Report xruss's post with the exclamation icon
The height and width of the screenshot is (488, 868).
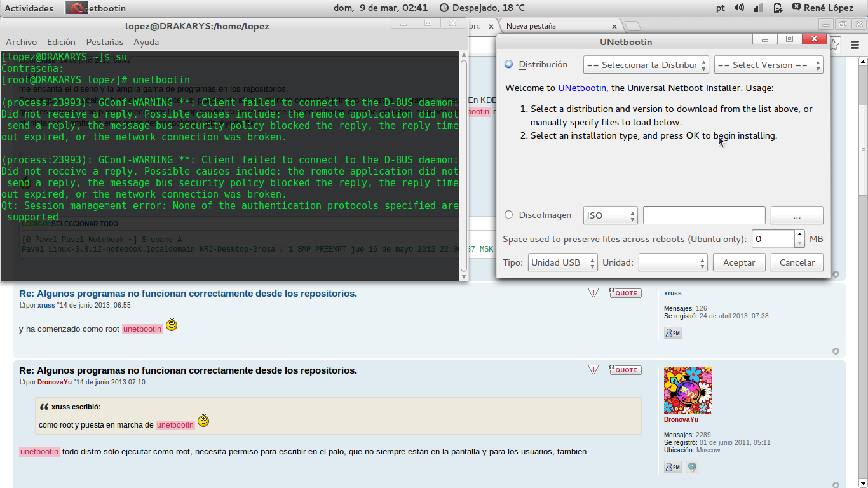(593, 293)
